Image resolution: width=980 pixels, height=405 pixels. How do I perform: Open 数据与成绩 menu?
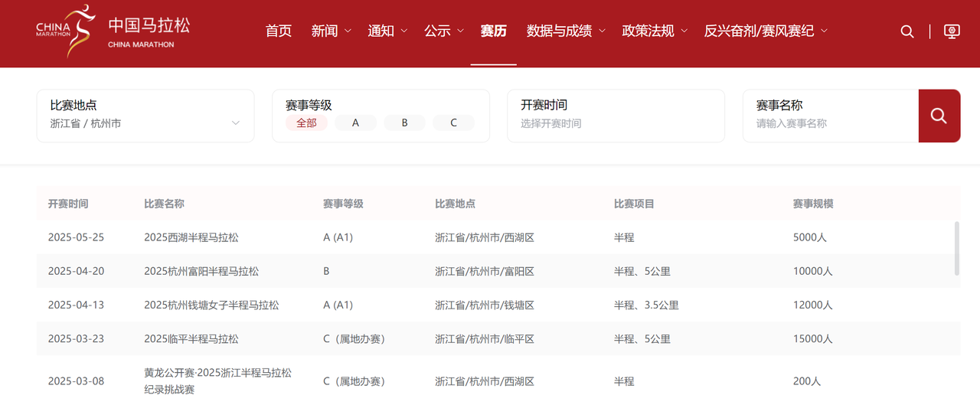coord(560,31)
